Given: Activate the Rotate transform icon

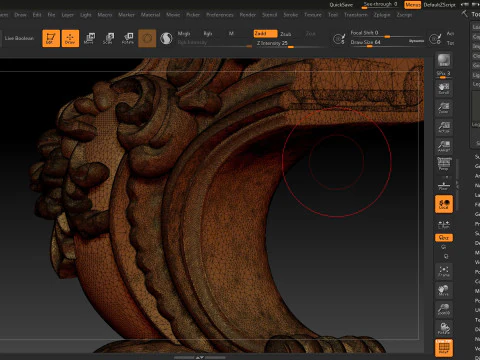Looking at the screenshot, I should point(128,38).
